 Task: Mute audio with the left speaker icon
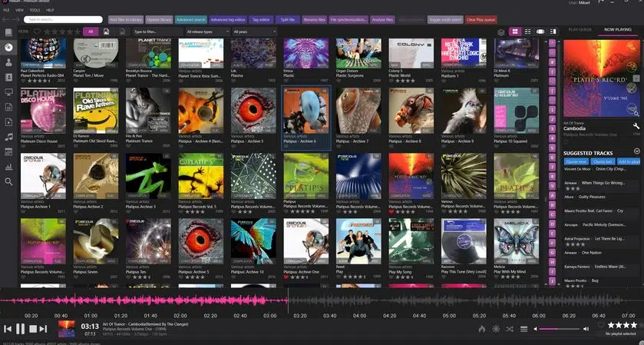click(535, 329)
